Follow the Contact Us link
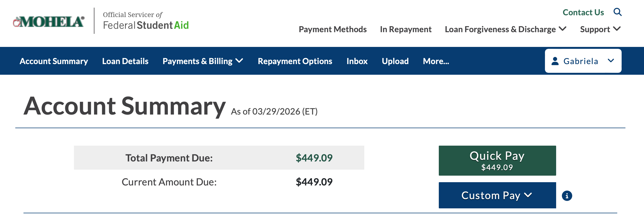The height and width of the screenshot is (222, 644). 583,12
